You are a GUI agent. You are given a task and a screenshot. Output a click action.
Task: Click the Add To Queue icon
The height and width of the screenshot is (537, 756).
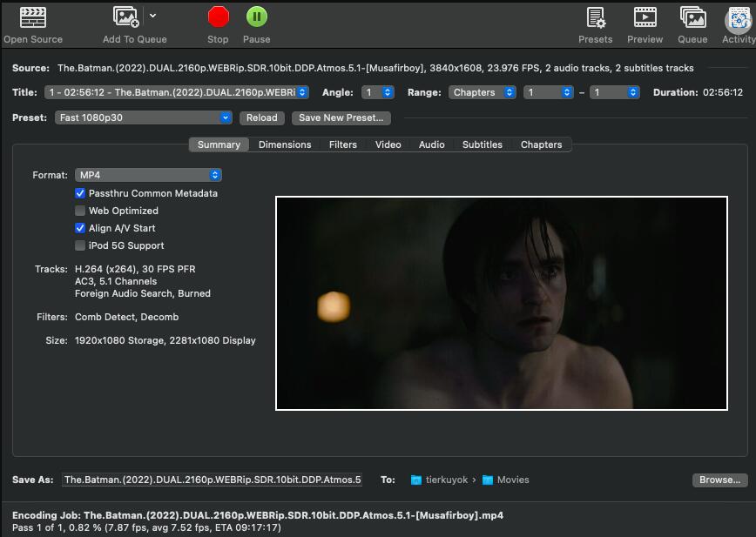point(125,17)
